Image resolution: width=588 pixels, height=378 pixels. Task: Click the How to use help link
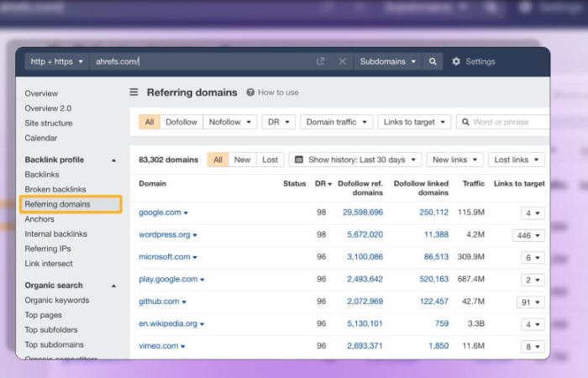click(x=278, y=92)
